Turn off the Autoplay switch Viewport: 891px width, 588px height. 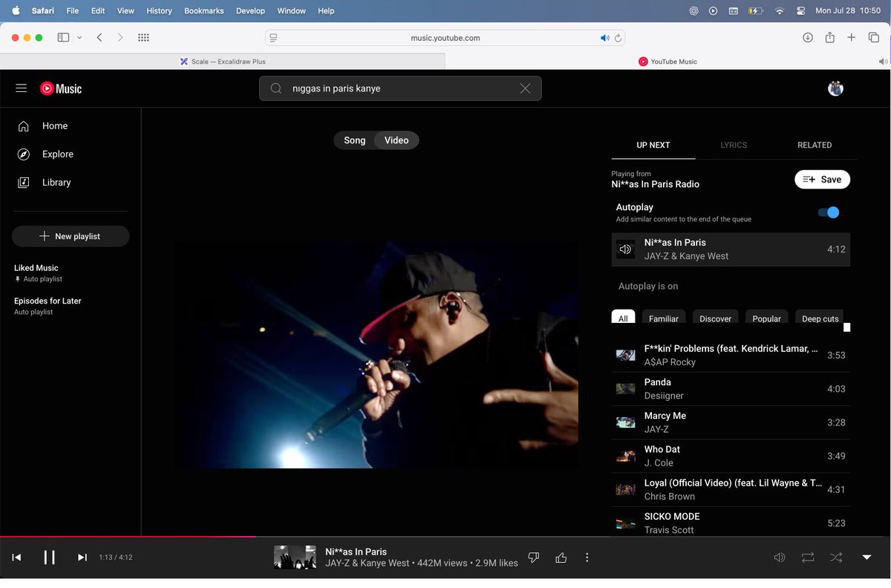click(829, 212)
